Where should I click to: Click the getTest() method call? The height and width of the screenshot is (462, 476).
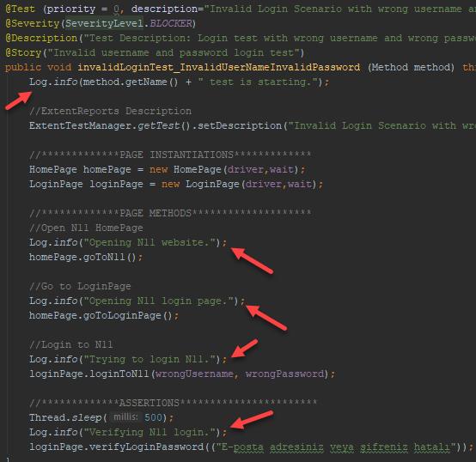(163, 125)
